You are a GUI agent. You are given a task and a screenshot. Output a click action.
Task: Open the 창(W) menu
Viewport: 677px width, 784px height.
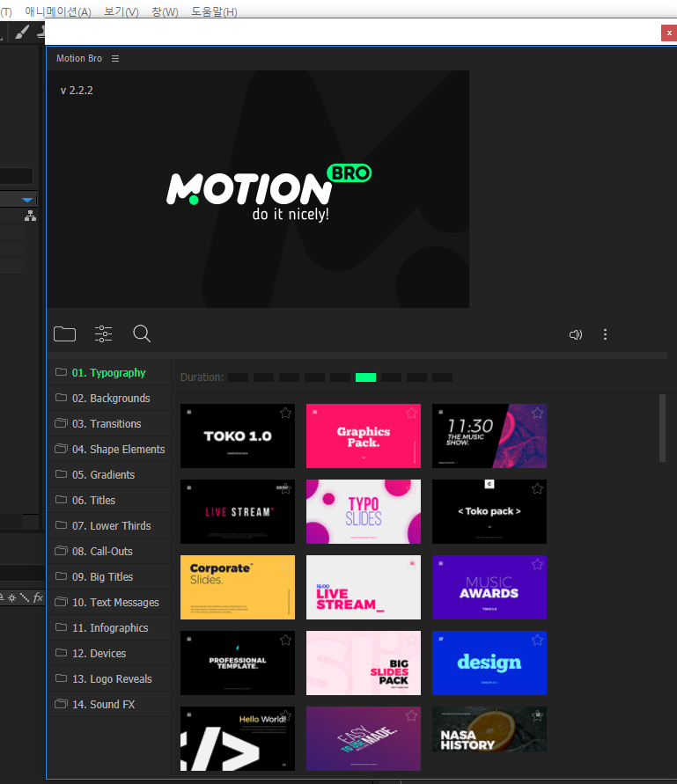tap(165, 11)
